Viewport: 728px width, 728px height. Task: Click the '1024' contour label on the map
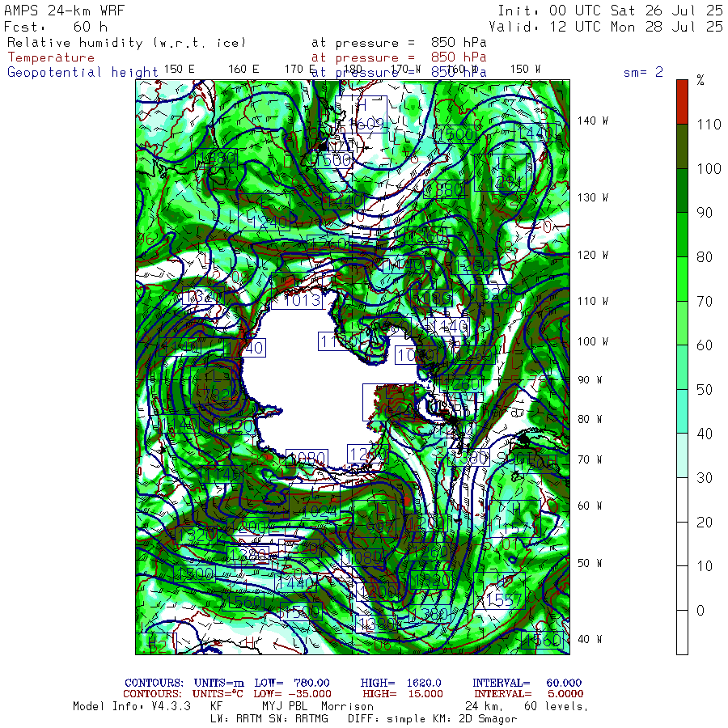[320, 512]
